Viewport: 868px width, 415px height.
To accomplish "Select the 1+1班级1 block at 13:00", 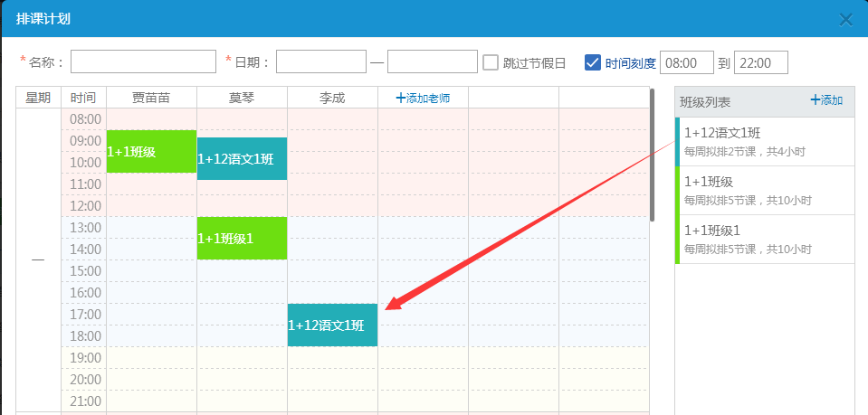I will pos(242,239).
